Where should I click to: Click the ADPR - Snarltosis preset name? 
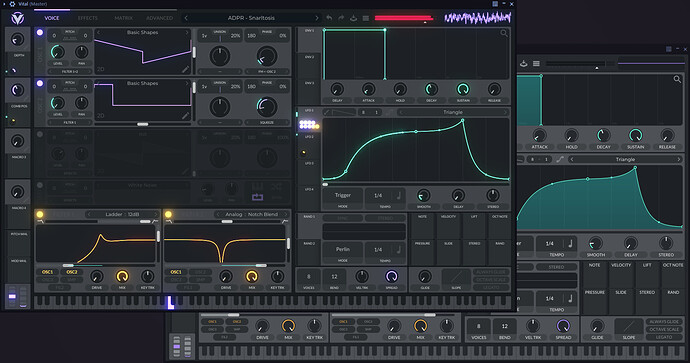tap(251, 18)
